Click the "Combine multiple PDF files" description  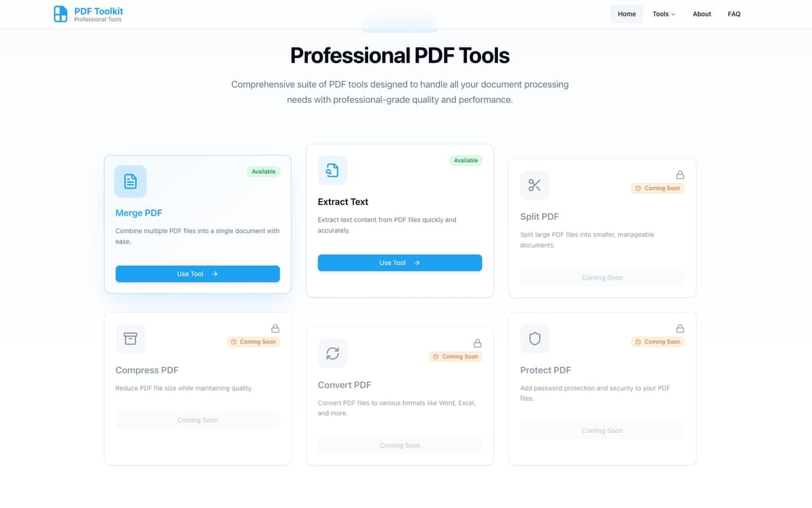[x=198, y=236]
